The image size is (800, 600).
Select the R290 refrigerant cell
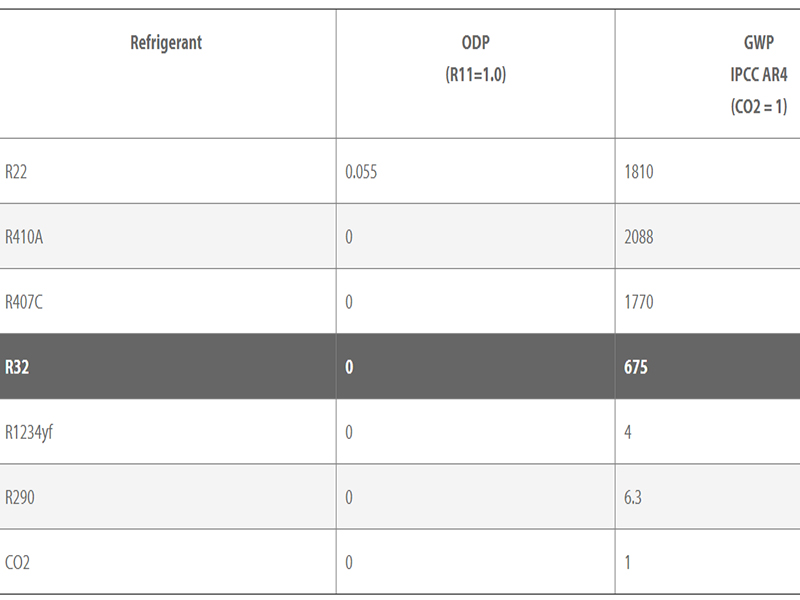(18, 497)
